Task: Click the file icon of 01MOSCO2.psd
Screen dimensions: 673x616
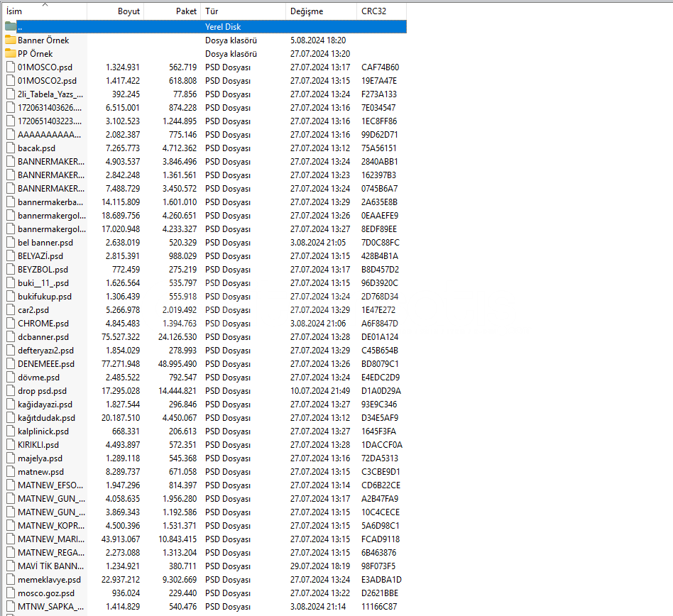Action: [11, 81]
